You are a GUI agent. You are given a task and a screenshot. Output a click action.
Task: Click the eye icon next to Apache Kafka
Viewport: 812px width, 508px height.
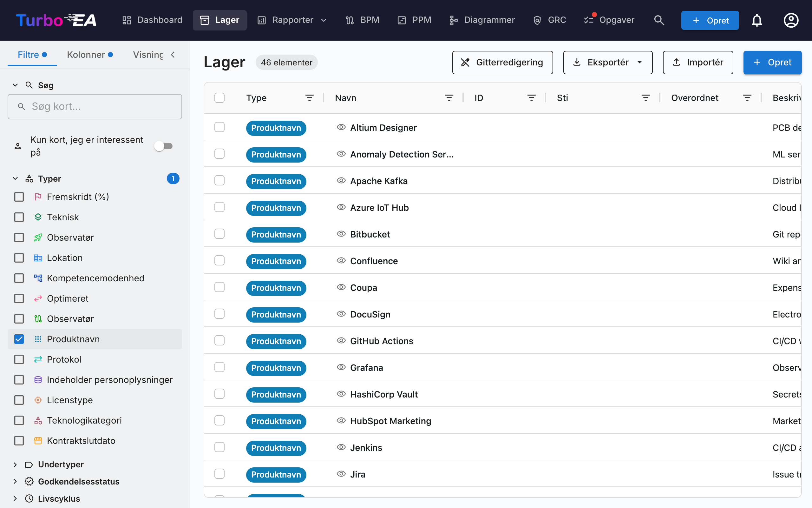(341, 180)
